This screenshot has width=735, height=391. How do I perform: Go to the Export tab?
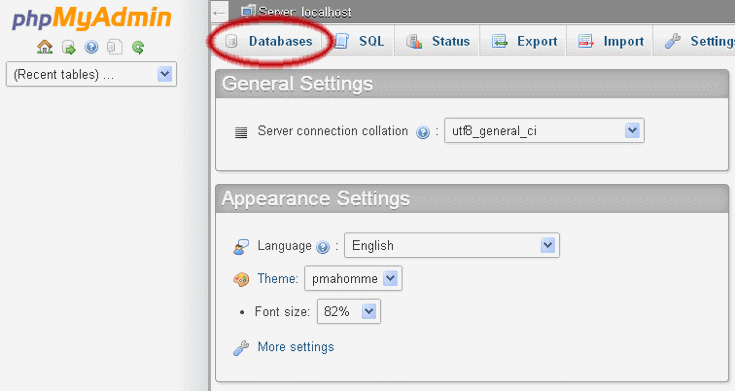[x=524, y=41]
